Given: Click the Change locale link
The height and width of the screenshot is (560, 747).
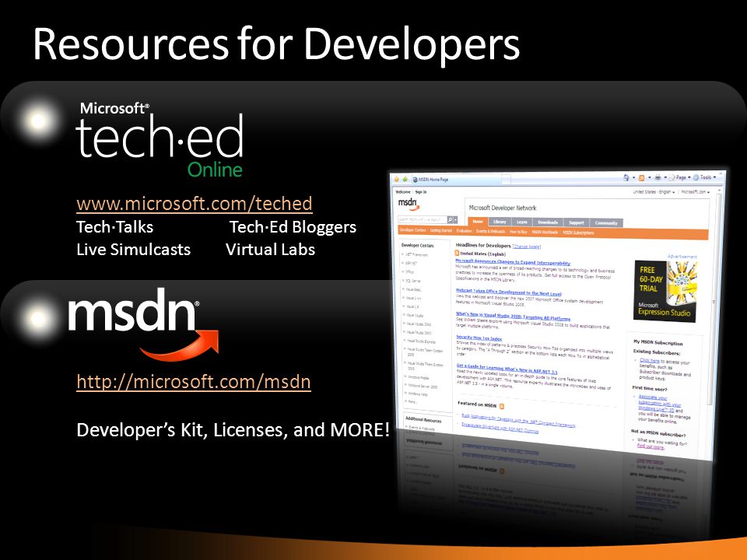Looking at the screenshot, I should 527,247.
